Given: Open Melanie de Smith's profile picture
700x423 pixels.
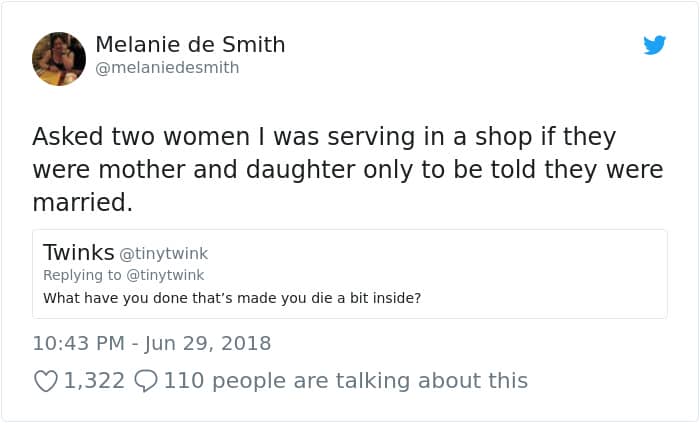Looking at the screenshot, I should [59, 59].
